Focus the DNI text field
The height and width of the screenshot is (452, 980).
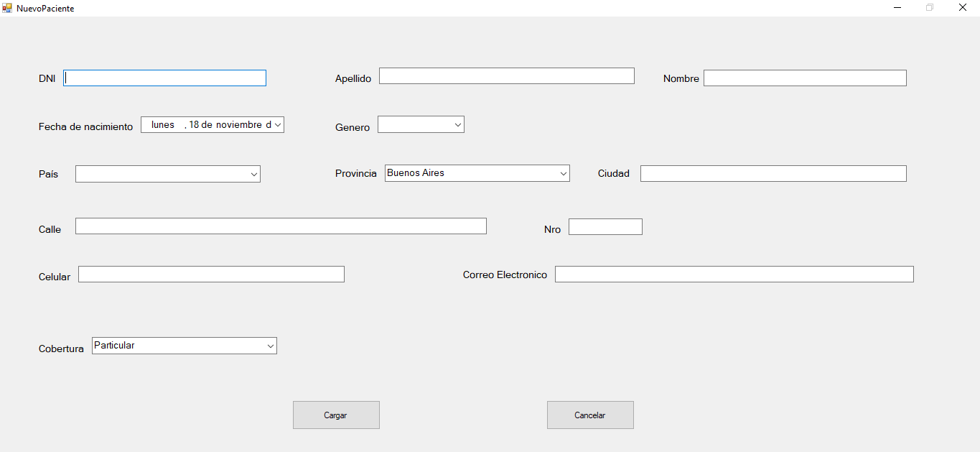165,78
